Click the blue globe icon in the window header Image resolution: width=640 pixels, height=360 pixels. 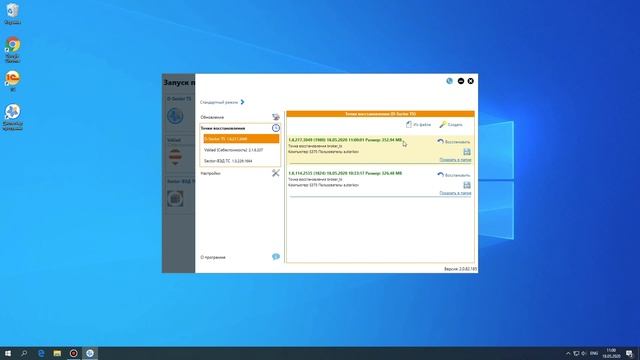click(x=449, y=81)
